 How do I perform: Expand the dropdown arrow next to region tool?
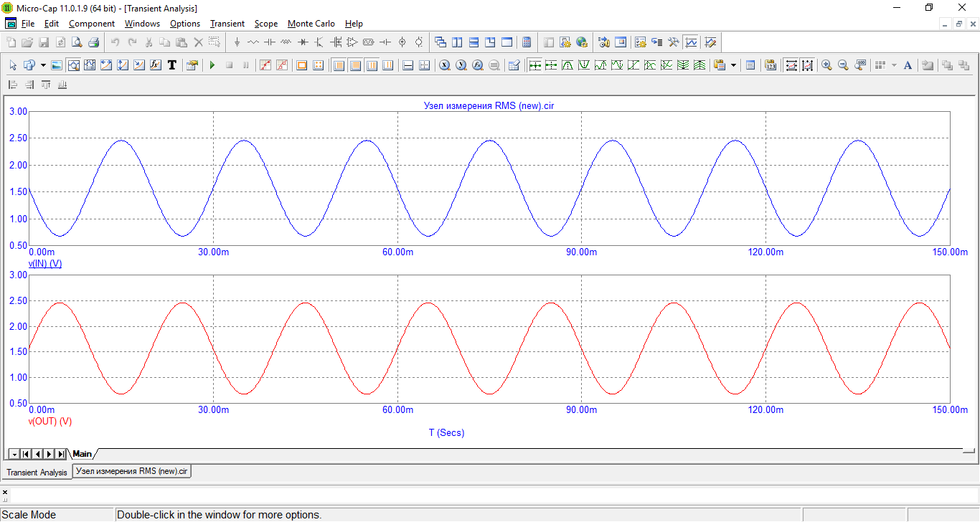pos(43,65)
